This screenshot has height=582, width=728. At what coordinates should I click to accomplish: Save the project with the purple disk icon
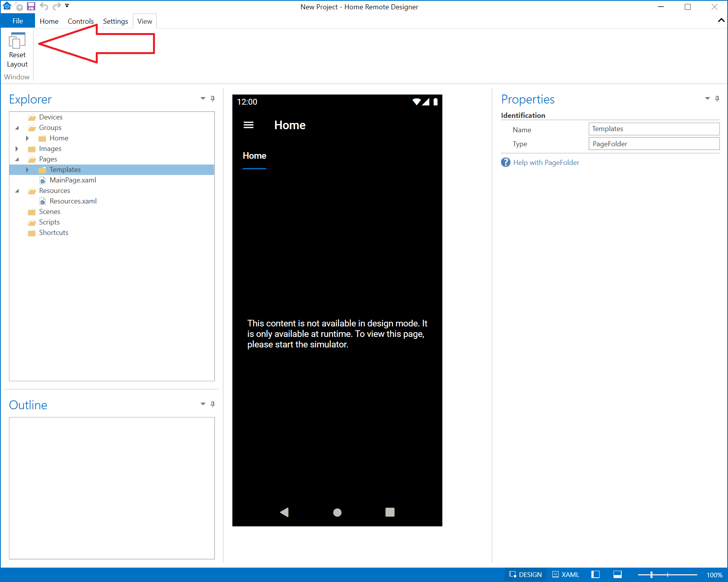coord(31,6)
